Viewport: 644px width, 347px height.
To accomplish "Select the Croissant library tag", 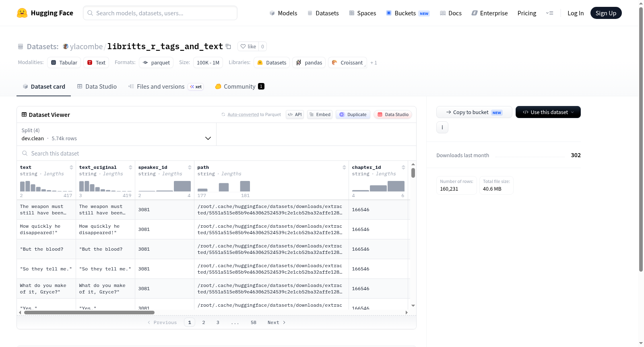I will [x=347, y=62].
